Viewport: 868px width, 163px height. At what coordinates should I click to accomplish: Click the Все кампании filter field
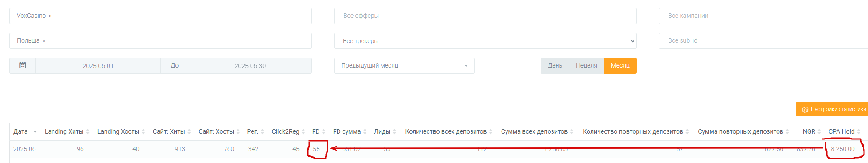click(763, 16)
